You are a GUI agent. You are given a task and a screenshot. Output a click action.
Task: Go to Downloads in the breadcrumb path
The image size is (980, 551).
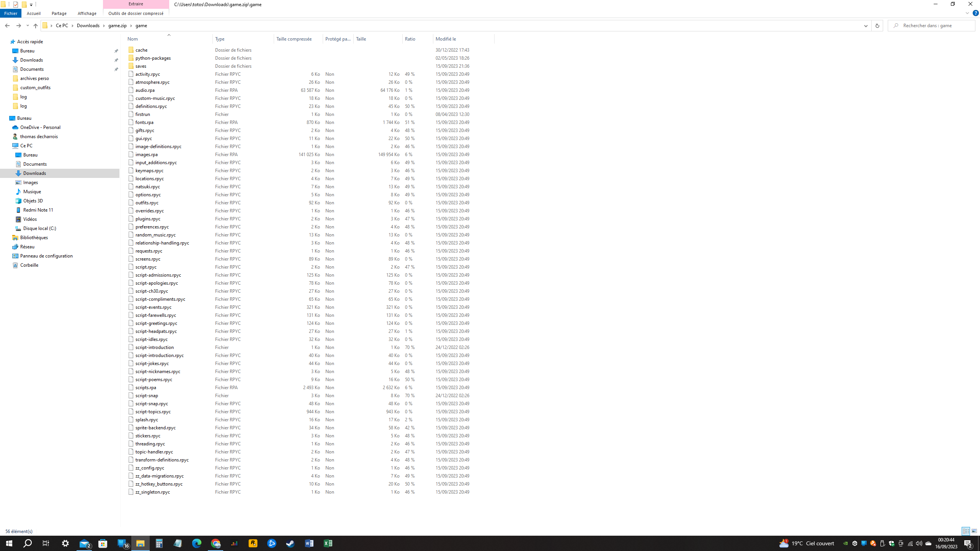coord(88,26)
